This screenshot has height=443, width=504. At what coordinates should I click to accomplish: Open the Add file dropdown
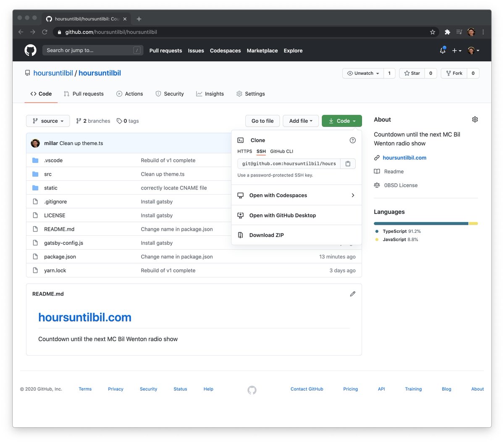[301, 121]
